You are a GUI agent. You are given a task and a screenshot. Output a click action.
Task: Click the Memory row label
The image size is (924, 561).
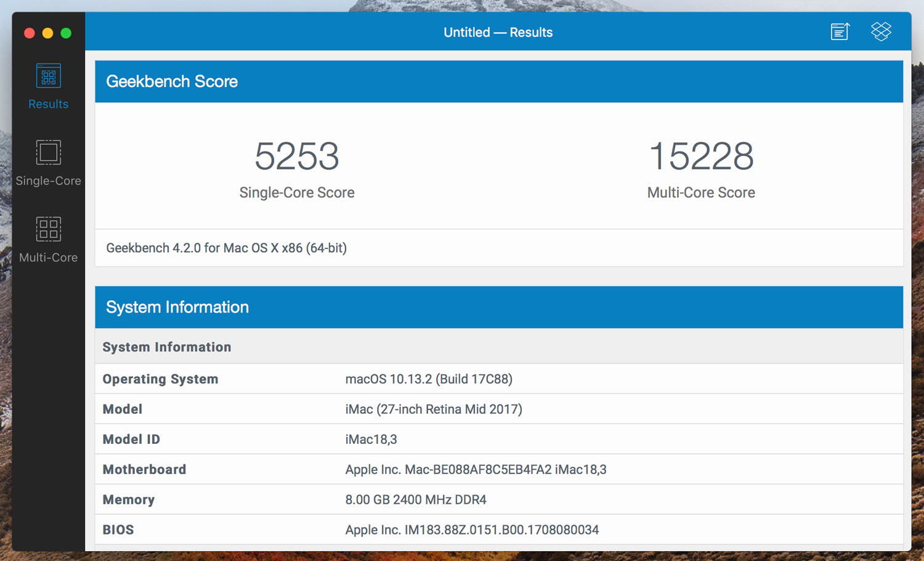(x=129, y=500)
